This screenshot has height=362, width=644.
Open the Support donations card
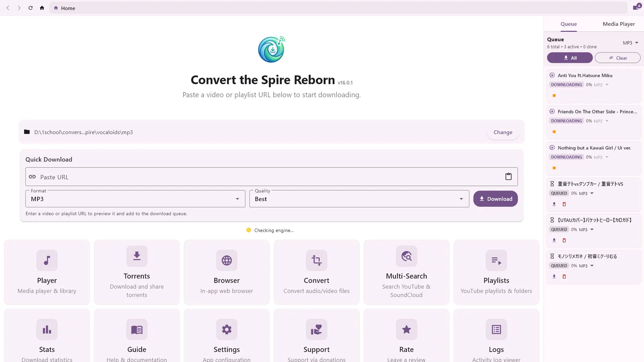[316, 336]
